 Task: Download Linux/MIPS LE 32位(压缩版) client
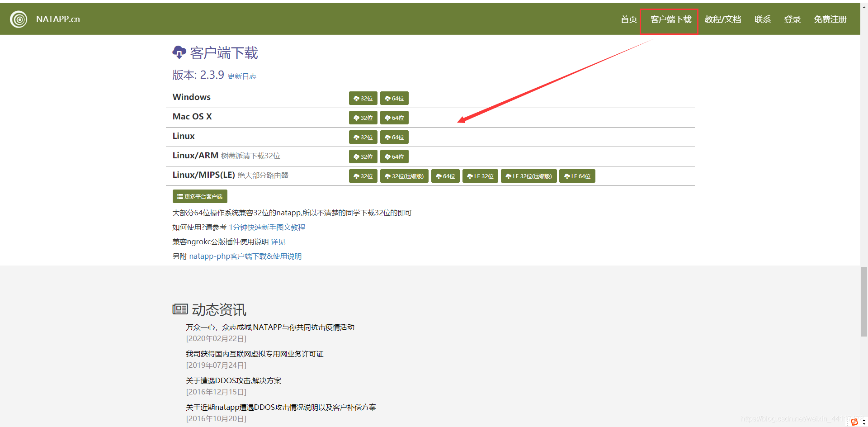[528, 176]
